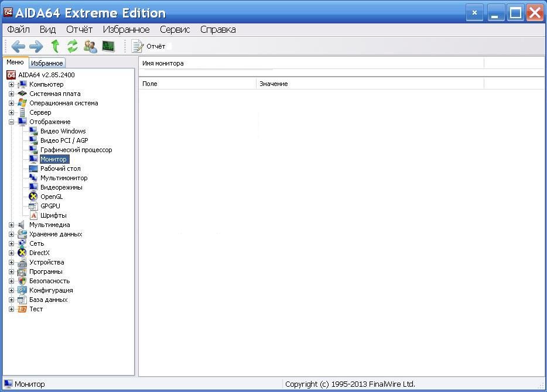
Task: Open the Файл menu
Action: click(19, 30)
